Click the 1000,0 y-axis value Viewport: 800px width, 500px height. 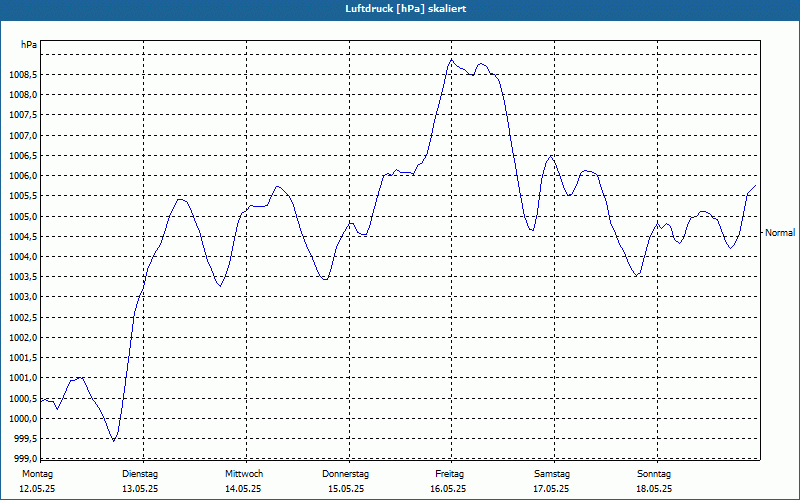pos(23,419)
